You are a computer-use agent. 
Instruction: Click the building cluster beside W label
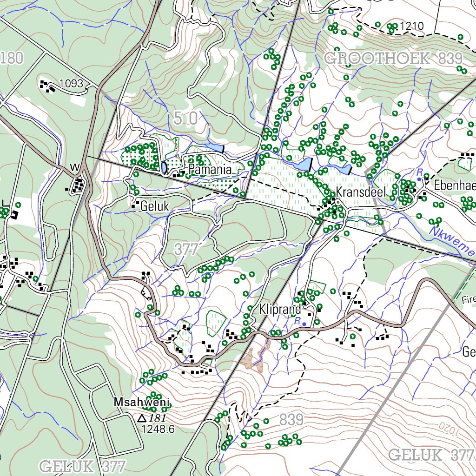pos(77,185)
